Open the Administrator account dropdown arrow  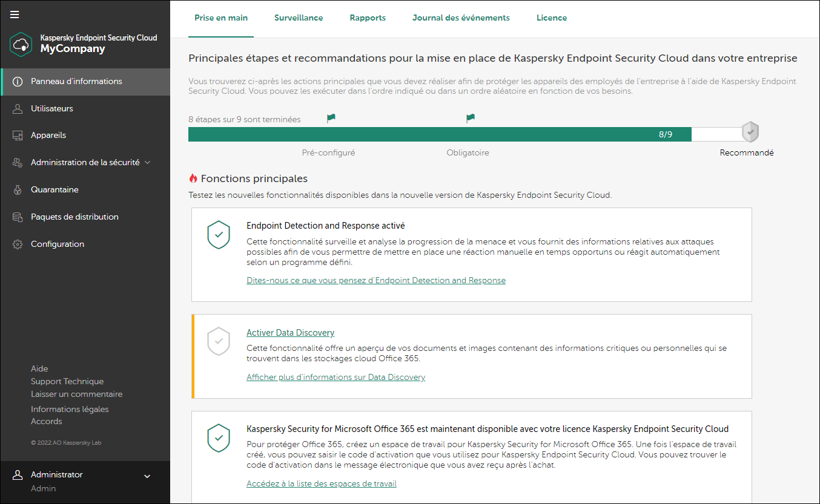pos(147,477)
